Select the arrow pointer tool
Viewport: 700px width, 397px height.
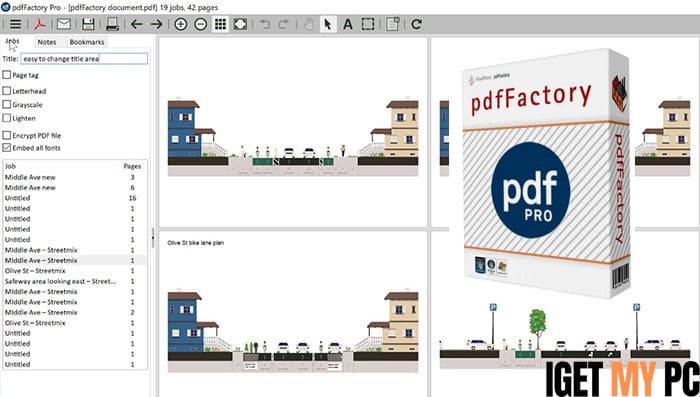tap(328, 24)
